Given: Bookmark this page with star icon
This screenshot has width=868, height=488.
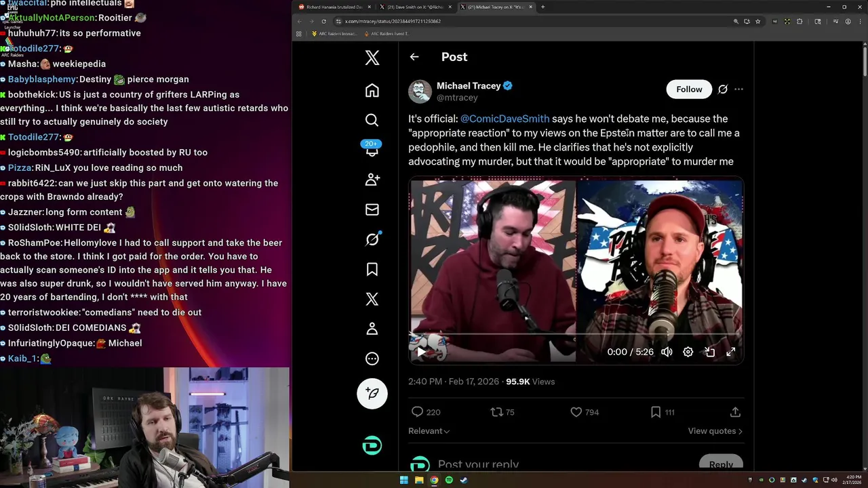Looking at the screenshot, I should click(757, 21).
